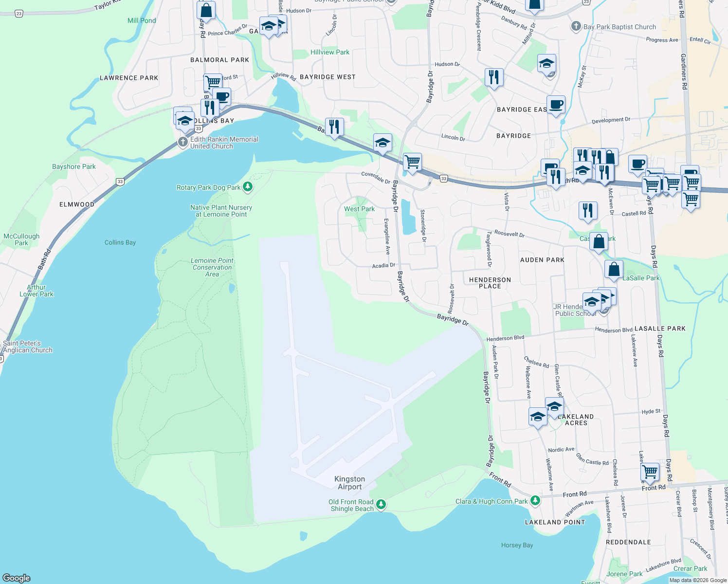The height and width of the screenshot is (584, 728).
Task: Click the coffee cup marker above Collins Bay
Action: [x=222, y=96]
